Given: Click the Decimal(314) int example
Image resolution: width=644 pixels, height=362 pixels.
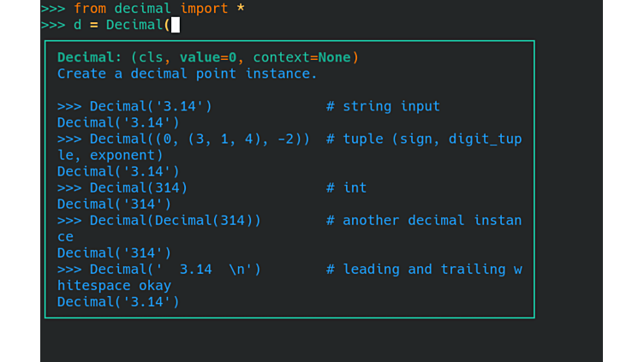Looking at the screenshot, I should (x=139, y=187).
